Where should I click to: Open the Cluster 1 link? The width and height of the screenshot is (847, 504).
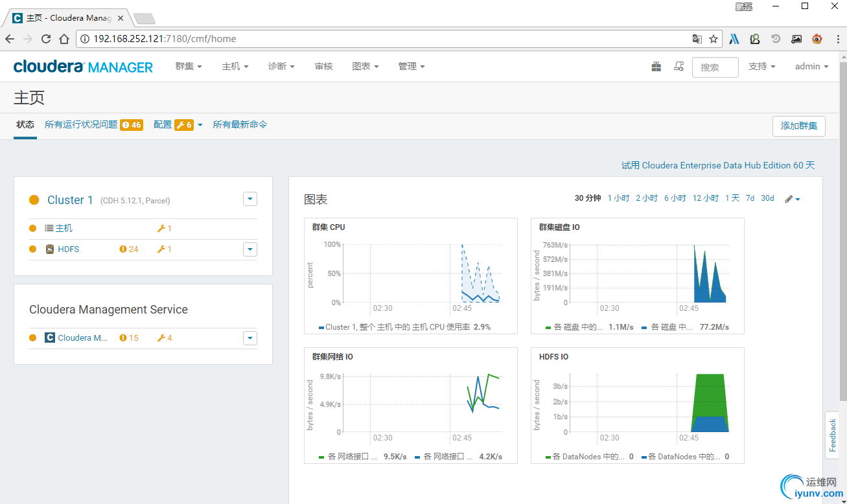(x=70, y=200)
